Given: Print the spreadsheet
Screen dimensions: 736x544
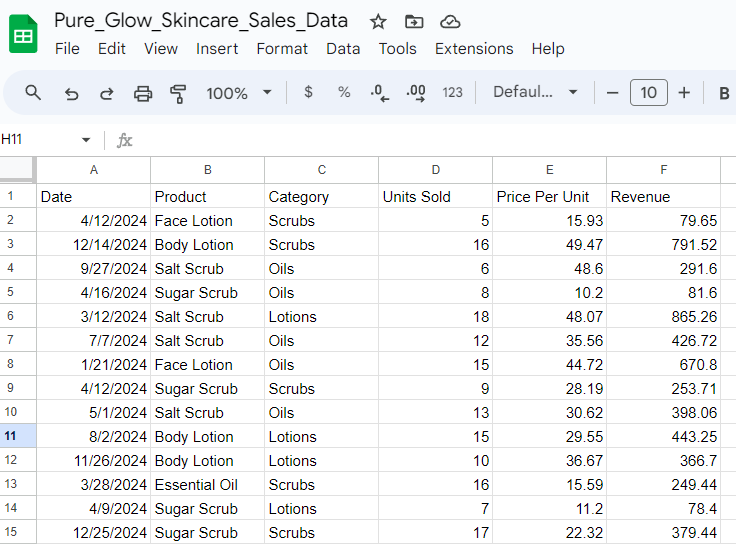Looking at the screenshot, I should 143,93.
